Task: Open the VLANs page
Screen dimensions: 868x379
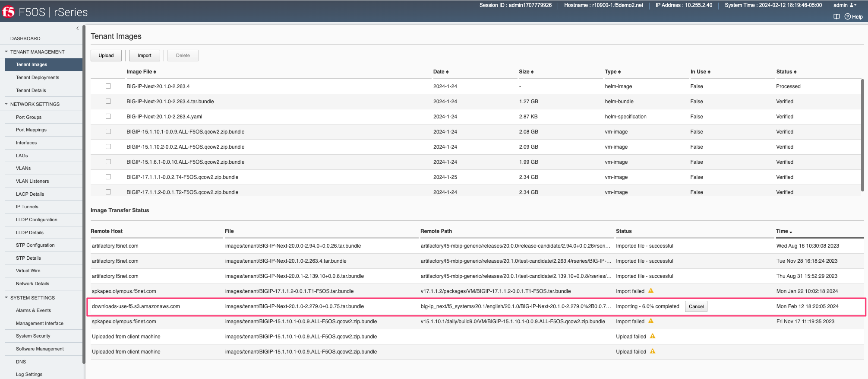Action: [x=23, y=168]
